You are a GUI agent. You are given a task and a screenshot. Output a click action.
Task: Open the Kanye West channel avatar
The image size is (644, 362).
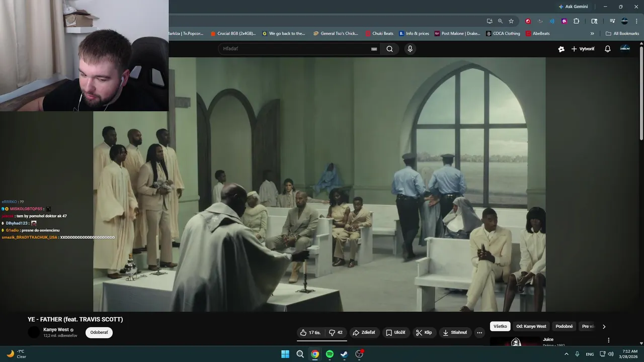[34, 332]
